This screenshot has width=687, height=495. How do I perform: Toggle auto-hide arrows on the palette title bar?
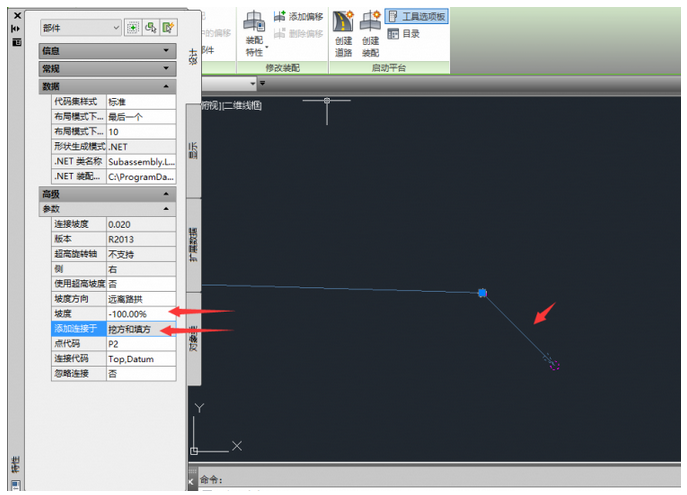point(16,28)
